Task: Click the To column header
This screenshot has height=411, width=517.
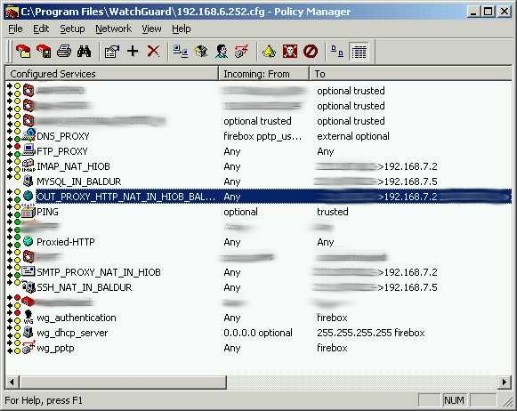Action: [411, 73]
